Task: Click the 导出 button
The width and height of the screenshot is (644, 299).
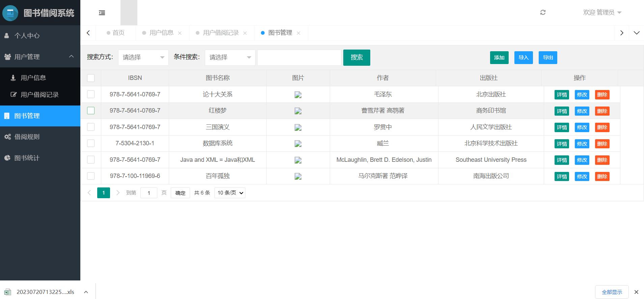Action: point(548,58)
